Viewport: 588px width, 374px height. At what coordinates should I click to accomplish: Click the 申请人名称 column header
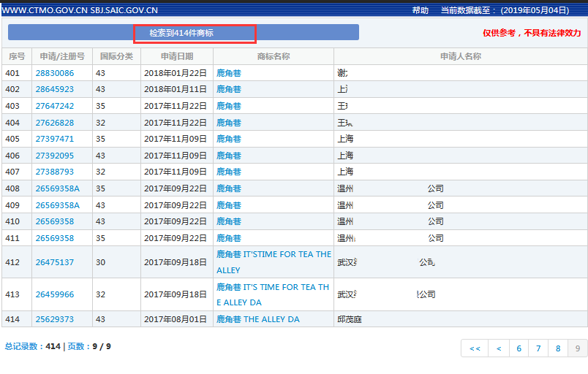[x=461, y=56]
